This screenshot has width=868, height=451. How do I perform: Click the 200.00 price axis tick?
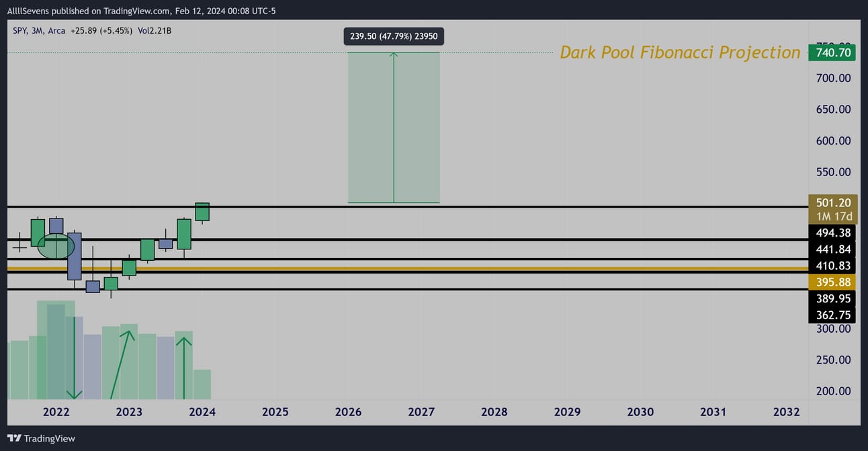click(x=833, y=391)
